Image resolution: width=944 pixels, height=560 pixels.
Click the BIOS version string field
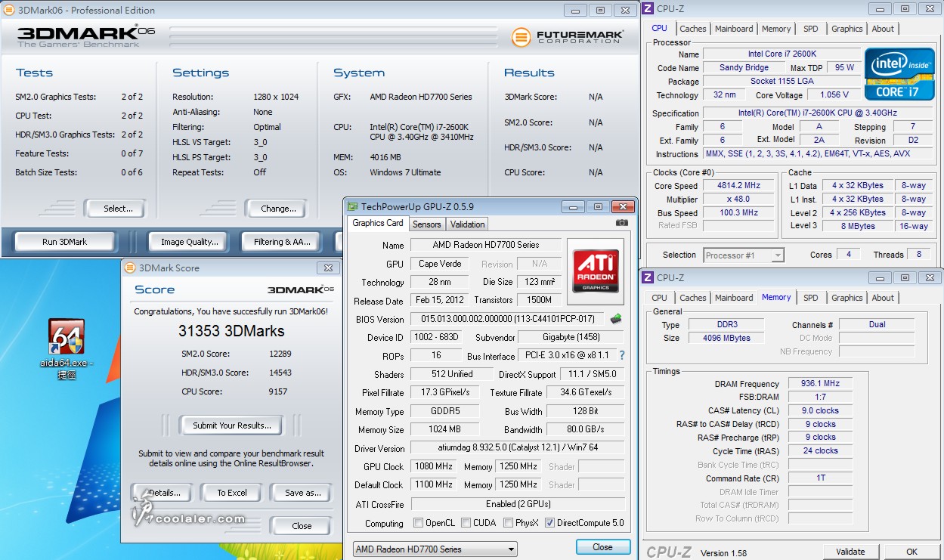click(x=509, y=319)
